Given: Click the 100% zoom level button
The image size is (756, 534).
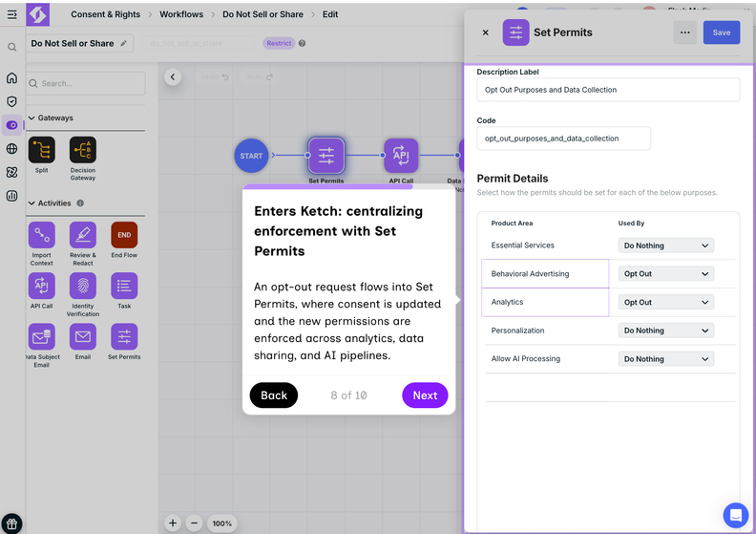Looking at the screenshot, I should pos(221,523).
